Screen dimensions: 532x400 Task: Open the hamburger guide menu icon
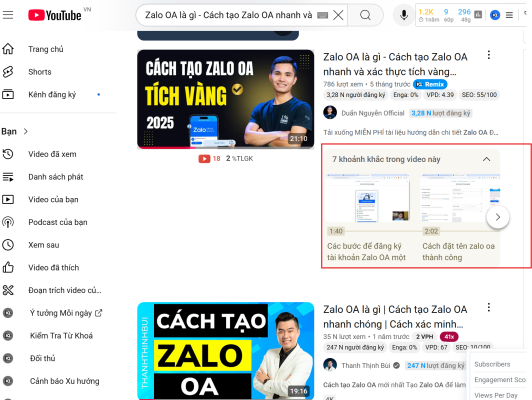[8, 15]
